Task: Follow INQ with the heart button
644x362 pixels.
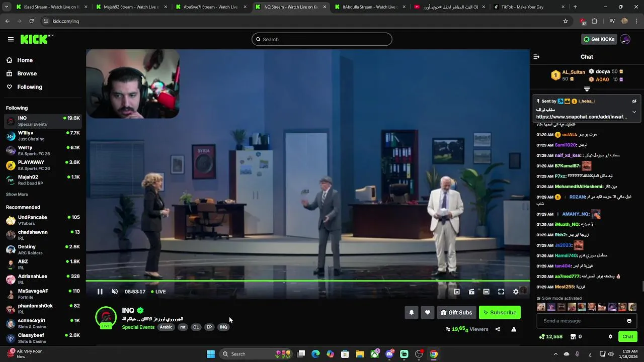Action: click(x=428, y=312)
